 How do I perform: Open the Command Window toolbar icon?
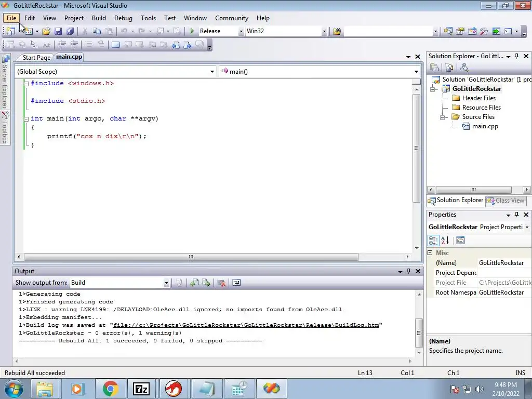coord(508,31)
